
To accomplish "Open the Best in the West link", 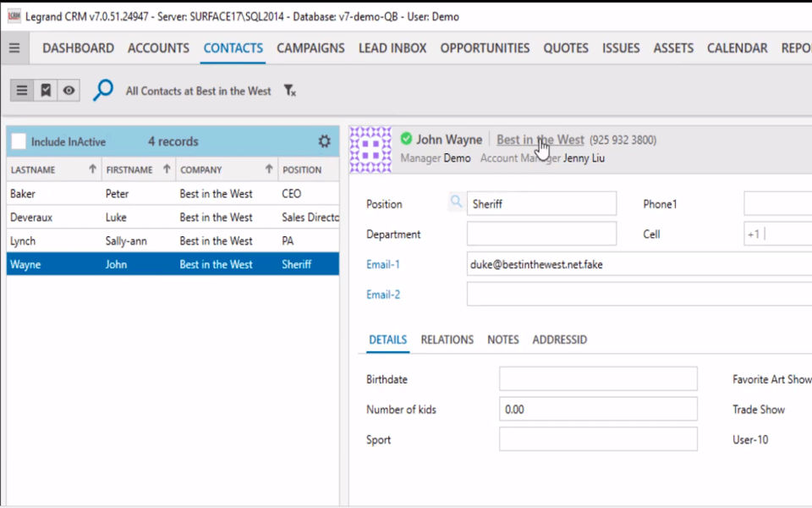I will [x=540, y=140].
